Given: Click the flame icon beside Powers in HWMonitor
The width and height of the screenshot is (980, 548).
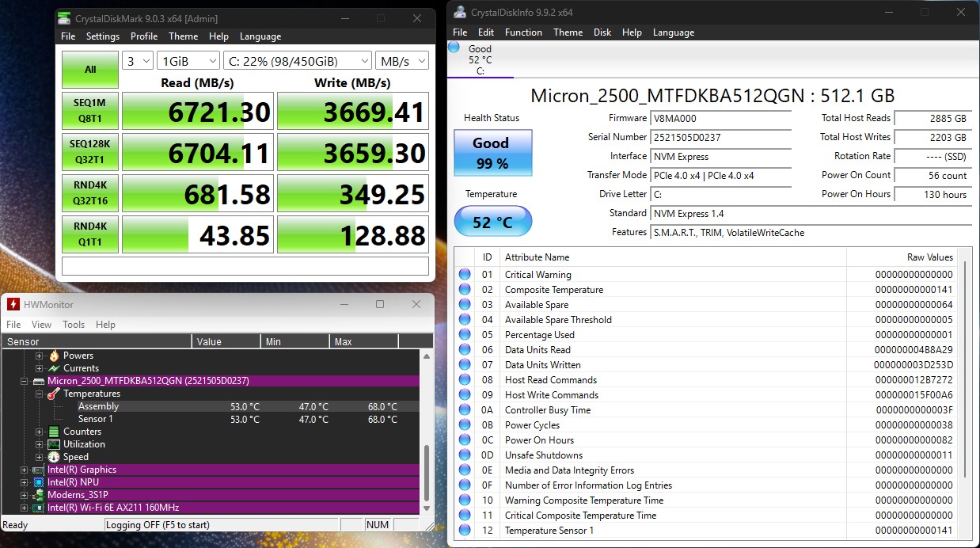Looking at the screenshot, I should 54,356.
